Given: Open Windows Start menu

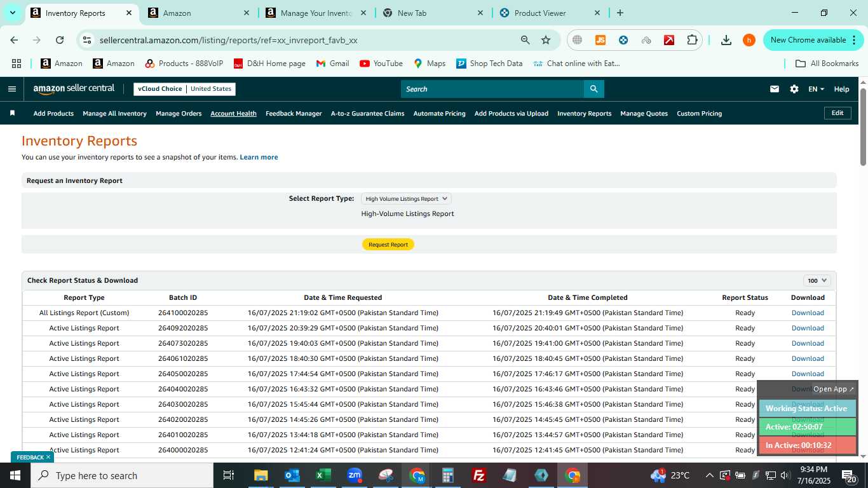Looking at the screenshot, I should [15, 475].
